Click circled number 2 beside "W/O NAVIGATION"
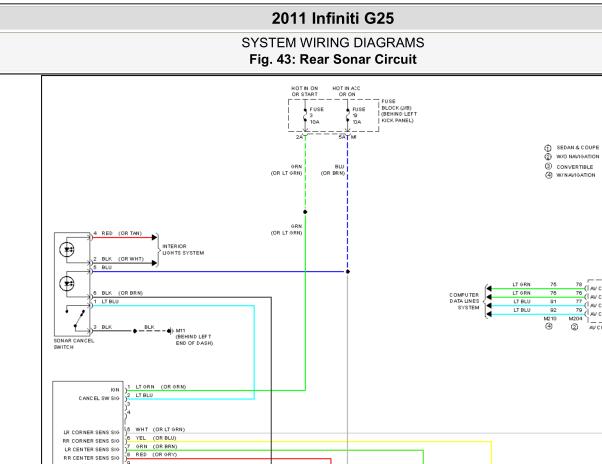 click(x=548, y=157)
